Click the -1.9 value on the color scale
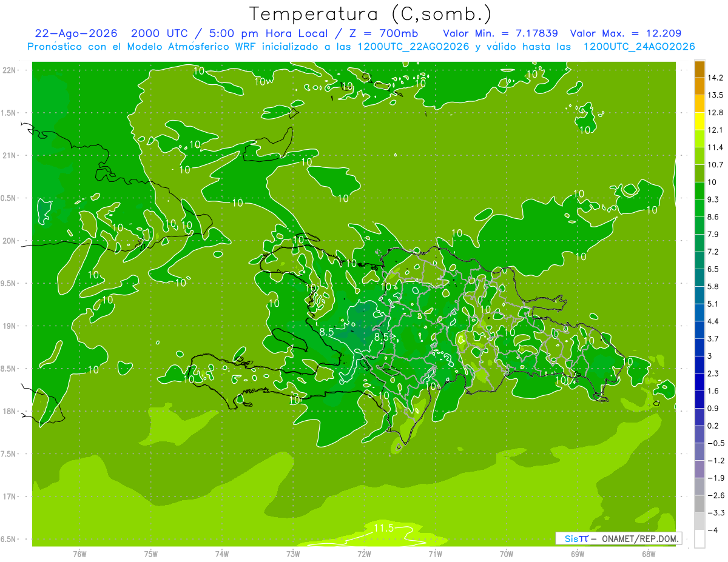Viewport: 728px width, 562px height. coord(716,478)
